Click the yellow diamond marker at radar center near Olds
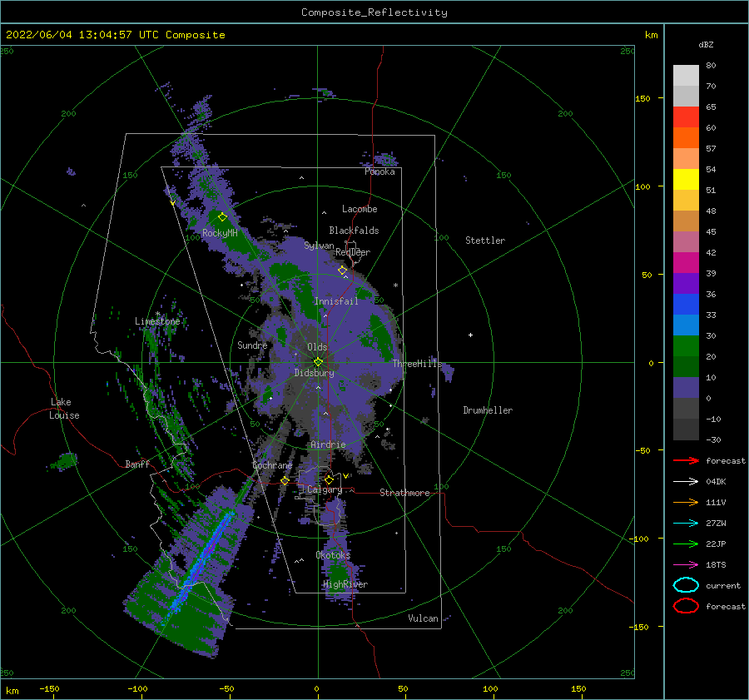The image size is (749, 700). pos(318,362)
